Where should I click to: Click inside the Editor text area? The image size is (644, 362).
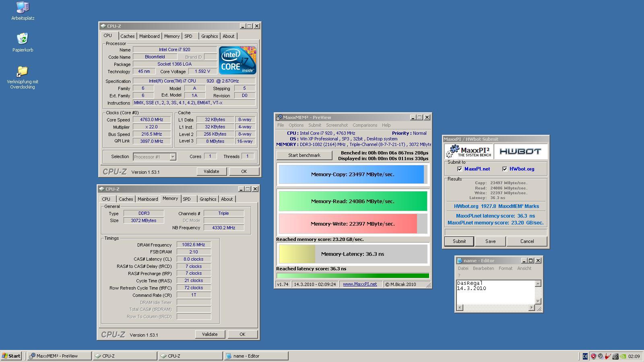[496, 292]
